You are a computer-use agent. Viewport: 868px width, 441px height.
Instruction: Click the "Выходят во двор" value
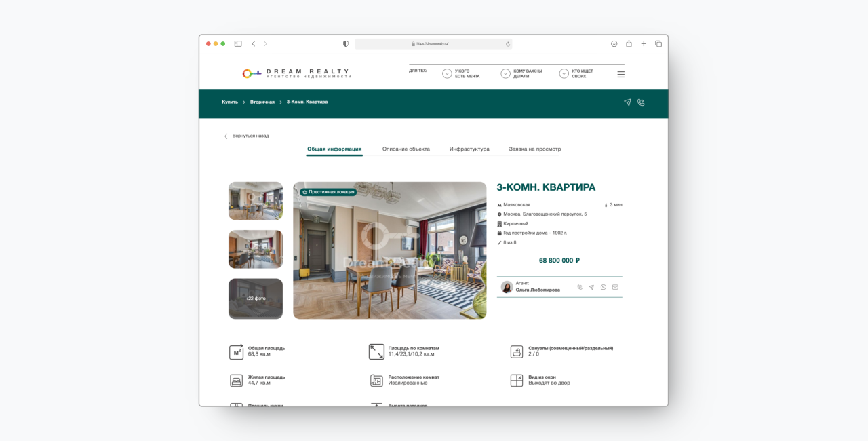pos(549,383)
